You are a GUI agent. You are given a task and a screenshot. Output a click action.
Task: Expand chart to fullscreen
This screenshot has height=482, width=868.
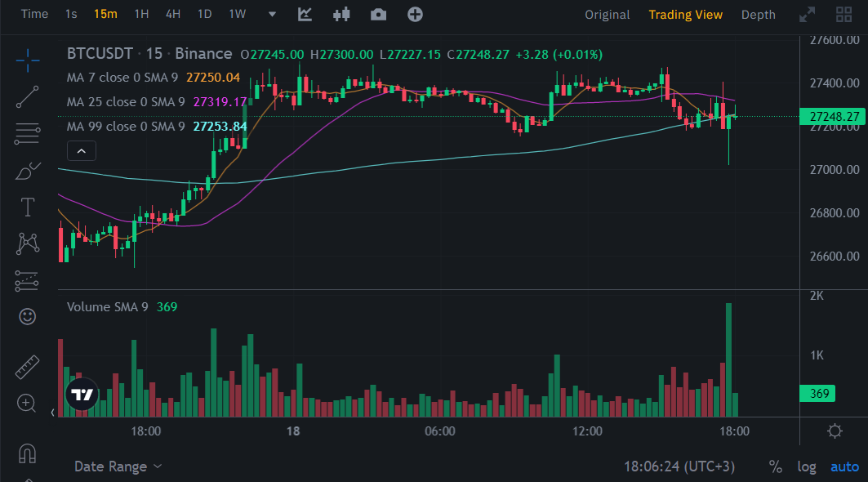pos(807,15)
